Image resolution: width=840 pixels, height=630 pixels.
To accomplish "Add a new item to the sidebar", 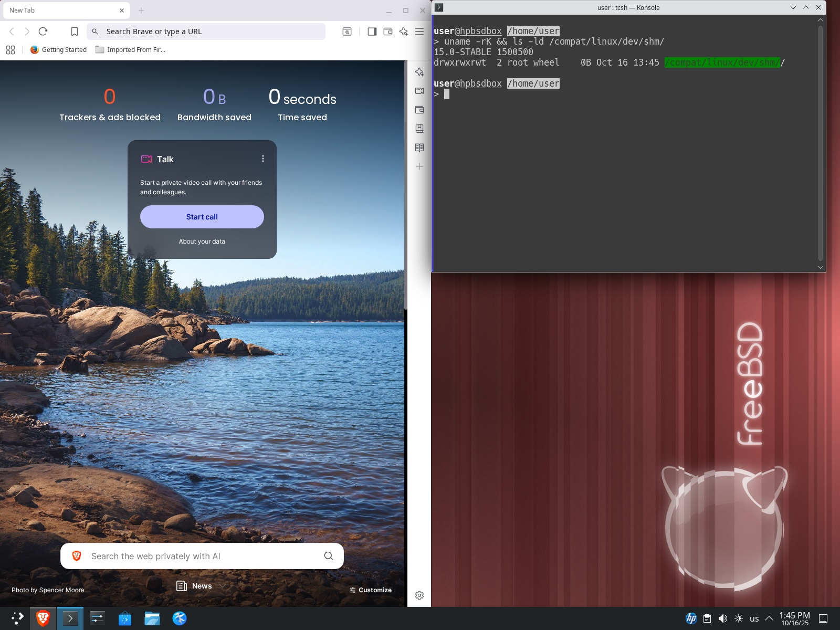I will [419, 166].
